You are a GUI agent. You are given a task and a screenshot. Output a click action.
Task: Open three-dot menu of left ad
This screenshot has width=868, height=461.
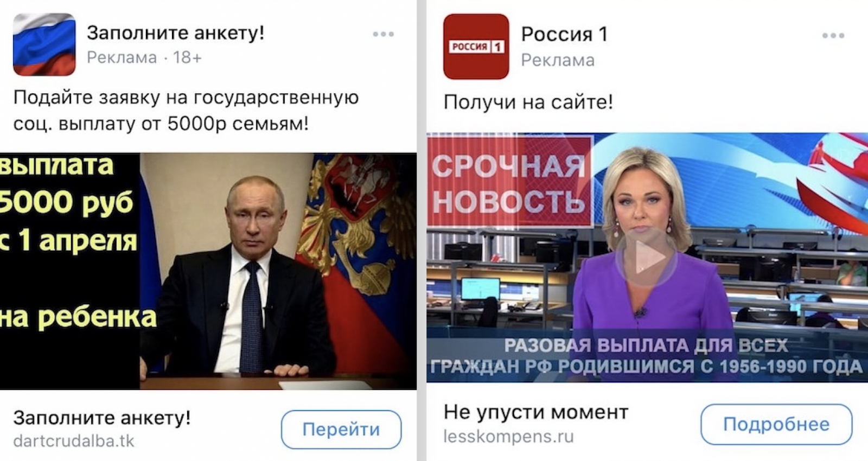pyautogui.click(x=383, y=34)
